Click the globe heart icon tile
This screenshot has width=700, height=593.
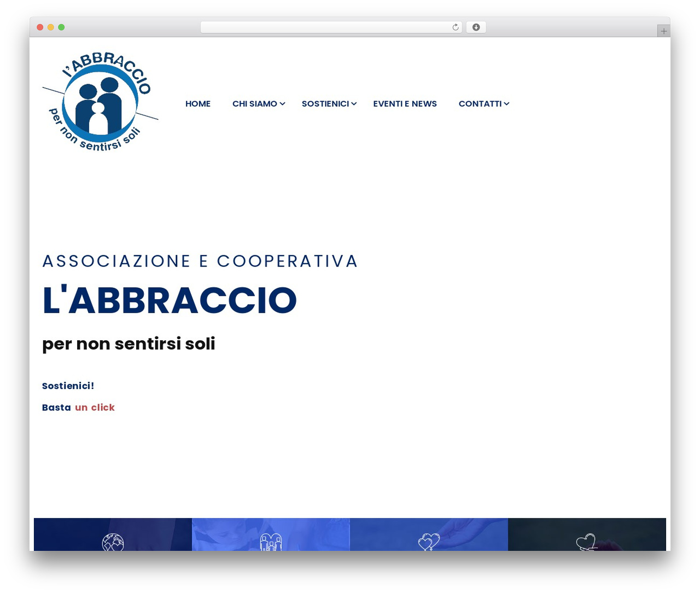coord(113,534)
